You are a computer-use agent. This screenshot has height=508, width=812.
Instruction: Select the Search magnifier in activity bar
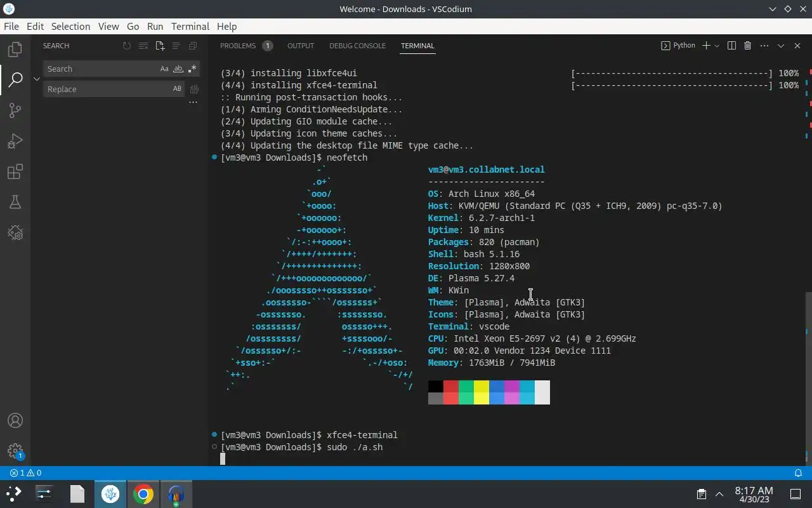pyautogui.click(x=15, y=79)
